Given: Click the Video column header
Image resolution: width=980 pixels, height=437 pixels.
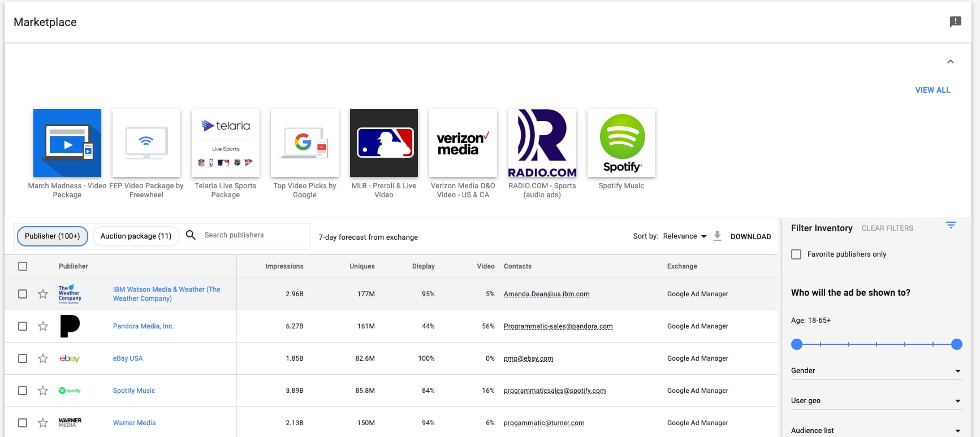Looking at the screenshot, I should point(486,266).
